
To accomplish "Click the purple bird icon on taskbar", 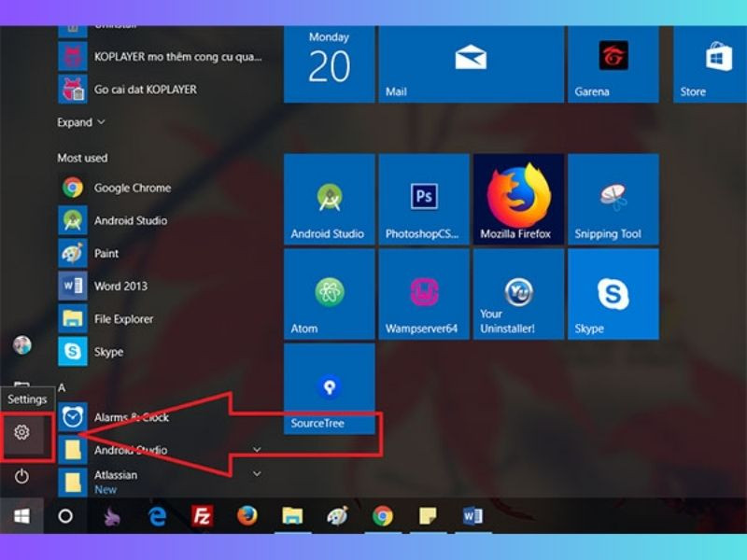I will tap(112, 516).
